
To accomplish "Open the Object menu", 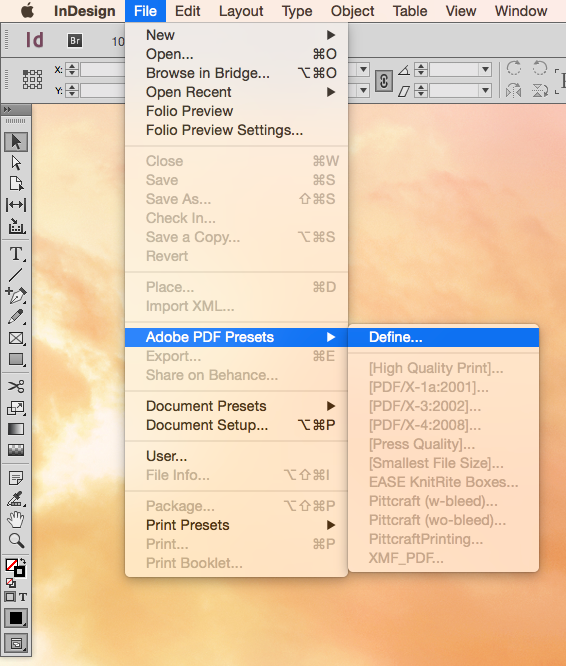I will pos(352,11).
